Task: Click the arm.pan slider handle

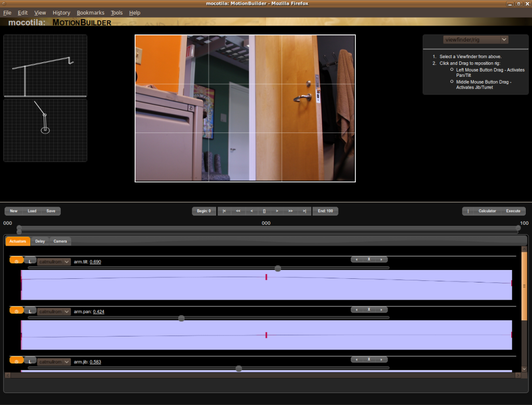Action: click(181, 318)
